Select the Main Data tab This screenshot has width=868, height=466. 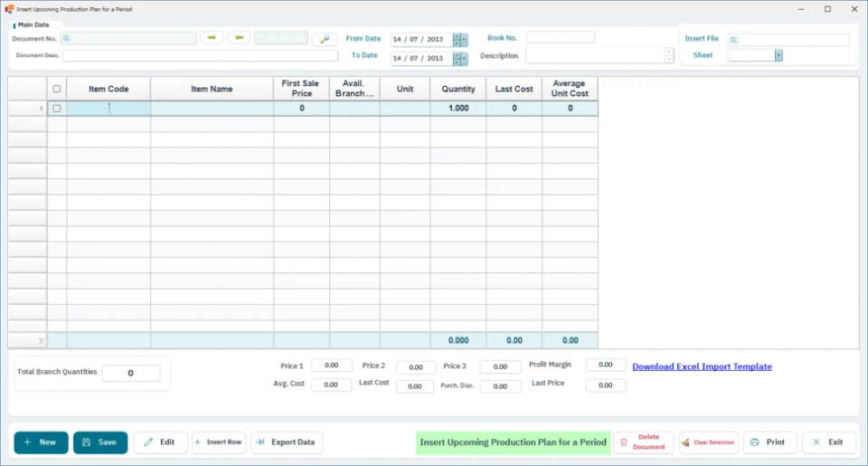[x=33, y=25]
